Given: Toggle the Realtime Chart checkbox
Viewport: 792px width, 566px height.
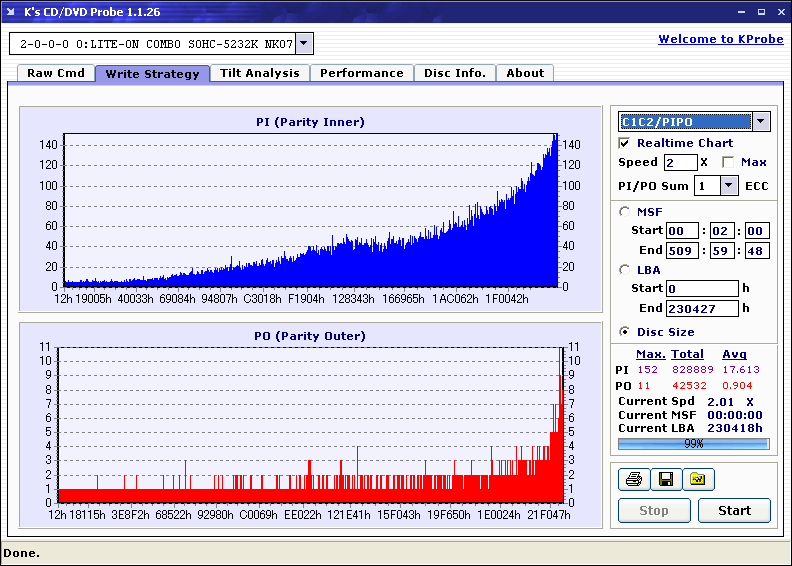Looking at the screenshot, I should [x=624, y=143].
